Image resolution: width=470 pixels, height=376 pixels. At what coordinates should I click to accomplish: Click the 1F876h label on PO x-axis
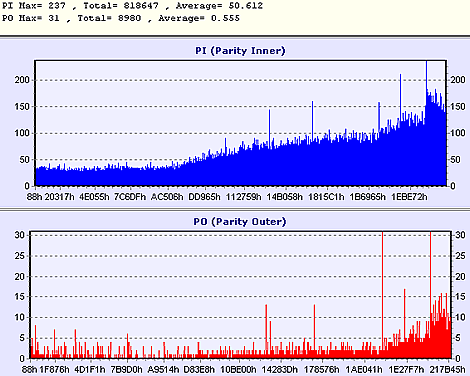click(55, 370)
